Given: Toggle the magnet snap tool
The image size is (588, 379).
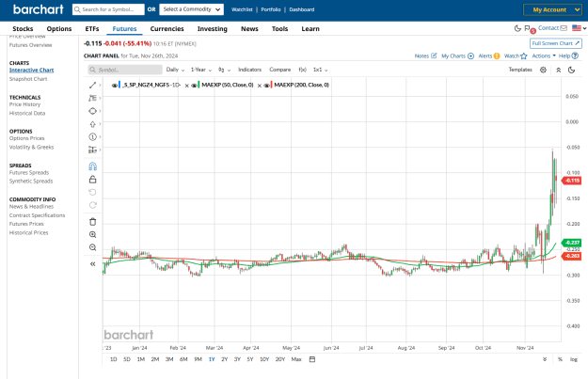Looking at the screenshot, I should (x=92, y=166).
